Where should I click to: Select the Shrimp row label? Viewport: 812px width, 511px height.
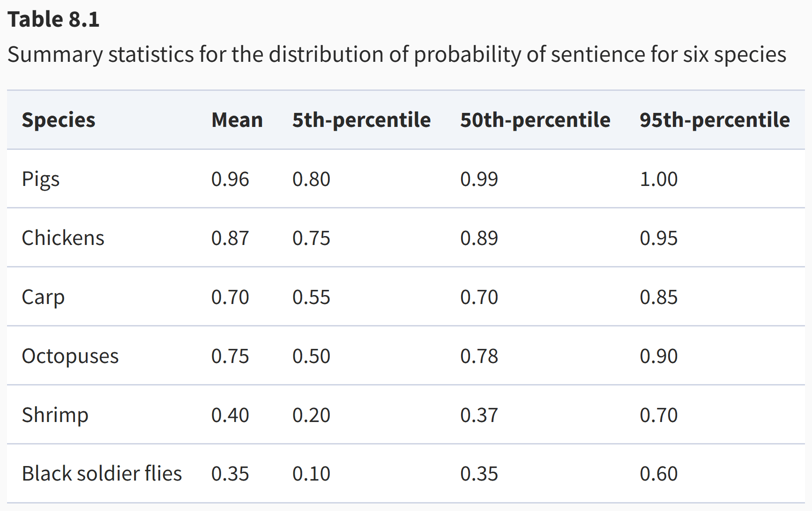pyautogui.click(x=55, y=415)
